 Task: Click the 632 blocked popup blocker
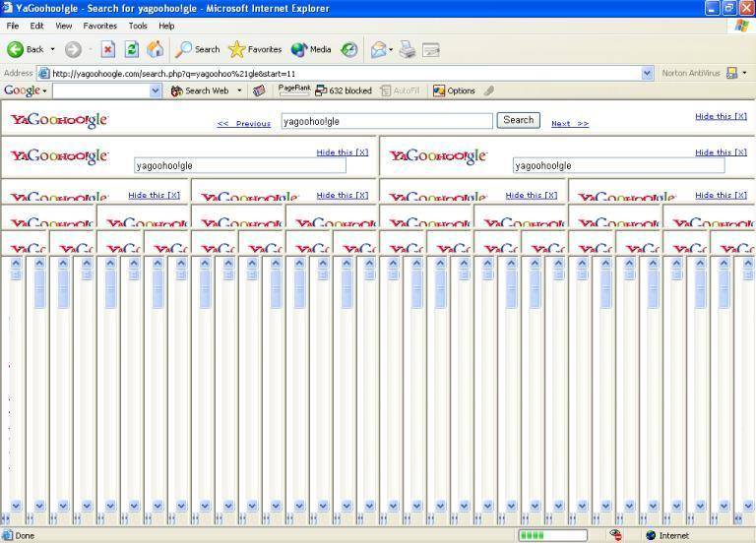[x=344, y=90]
